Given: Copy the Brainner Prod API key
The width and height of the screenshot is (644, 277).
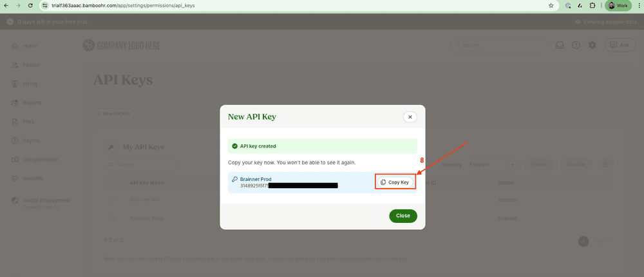Looking at the screenshot, I should (x=395, y=182).
